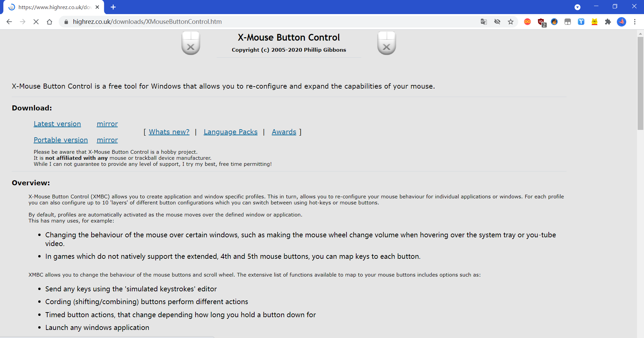Image resolution: width=644 pixels, height=338 pixels.
Task: Select the uBlock Origin extension icon
Action: coord(541,21)
